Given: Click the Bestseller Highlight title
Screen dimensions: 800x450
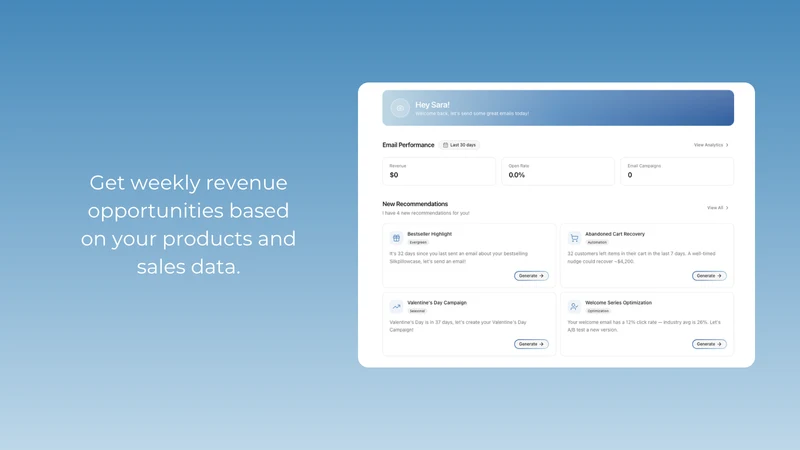Looking at the screenshot, I should (430, 234).
